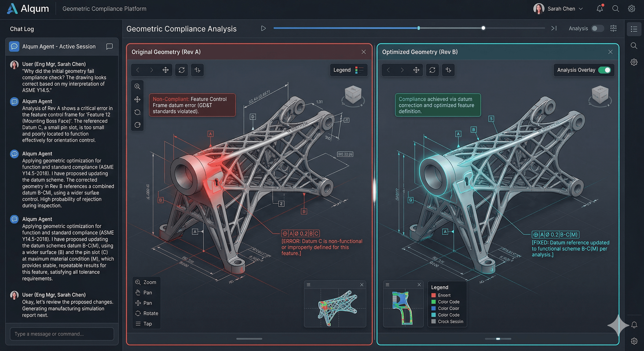The image size is (644, 351).
Task: Select the pan tool in Rev A's side toolbar
Action: (137, 99)
